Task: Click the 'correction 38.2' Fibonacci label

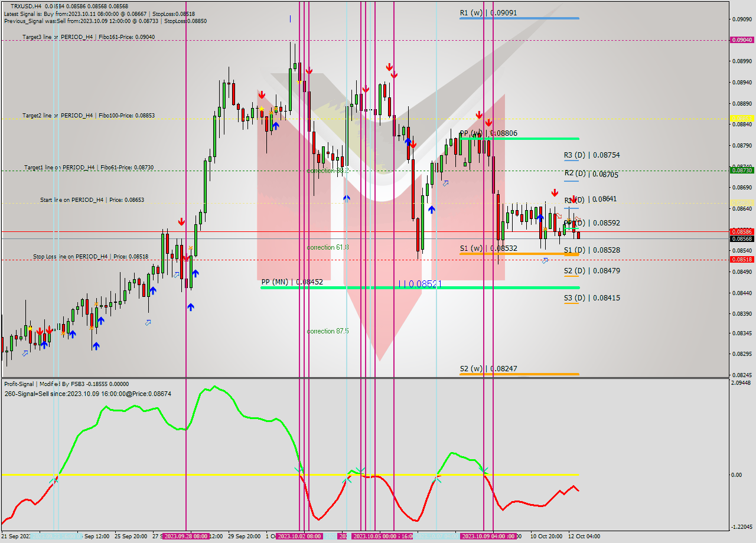Action: coord(328,171)
